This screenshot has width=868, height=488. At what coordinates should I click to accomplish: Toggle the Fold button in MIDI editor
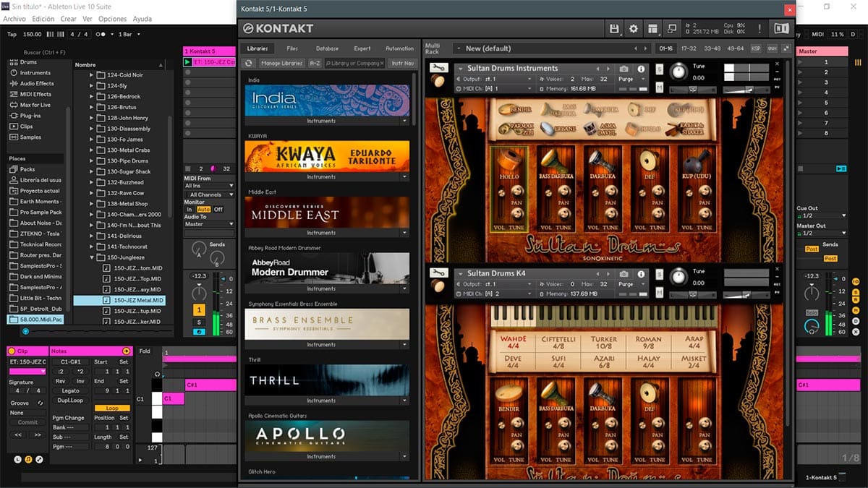pyautogui.click(x=145, y=351)
